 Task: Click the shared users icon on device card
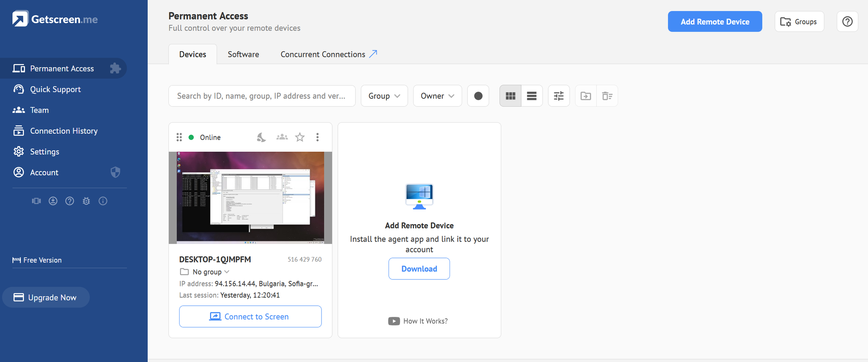coord(282,137)
